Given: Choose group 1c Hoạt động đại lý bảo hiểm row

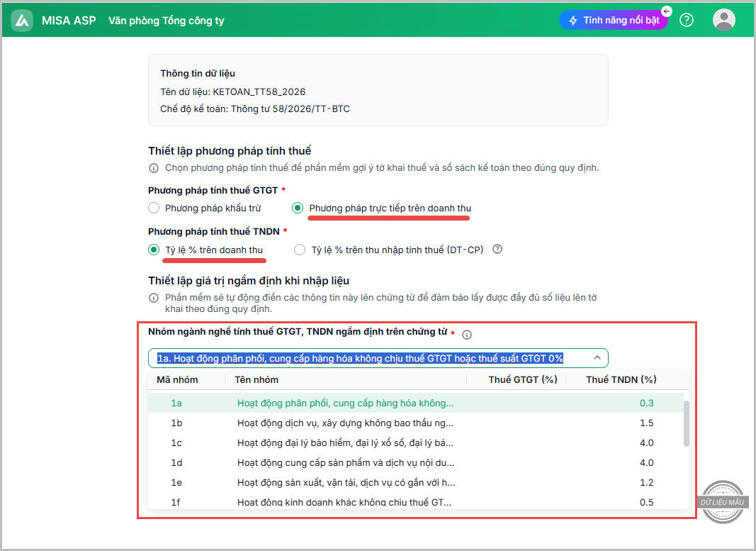Looking at the screenshot, I should (415, 443).
